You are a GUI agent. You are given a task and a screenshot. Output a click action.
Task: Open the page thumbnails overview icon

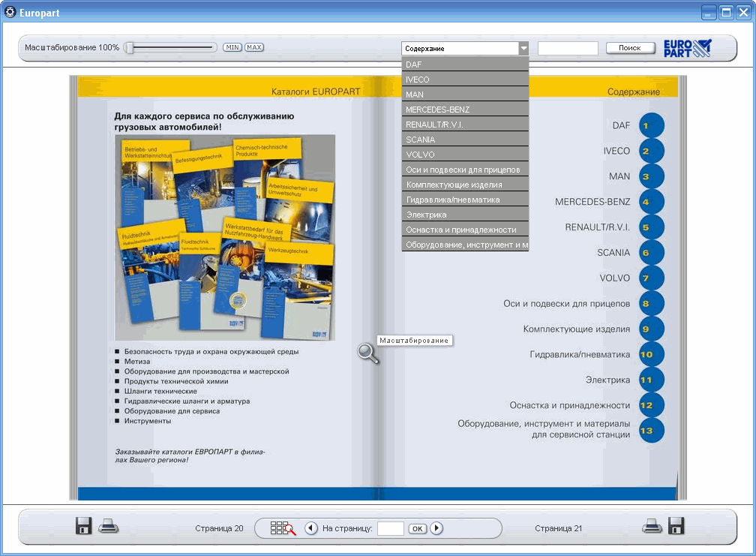pyautogui.click(x=283, y=528)
